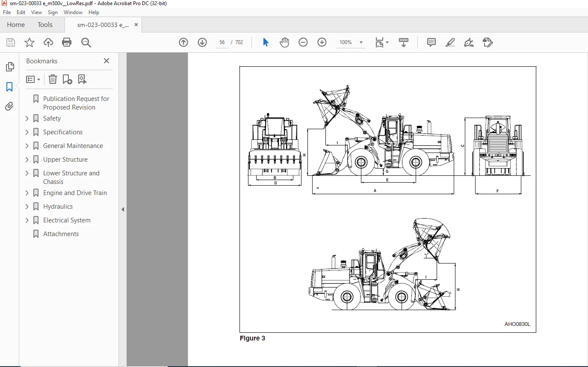
Task: Select the arrow Selection tool
Action: coord(266,42)
